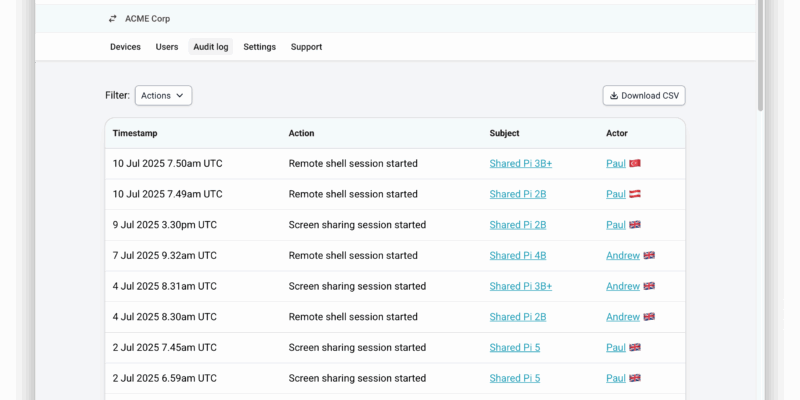This screenshot has height=400, width=800.
Task: Click the flag icon beside Paul in first row
Action: (x=634, y=163)
